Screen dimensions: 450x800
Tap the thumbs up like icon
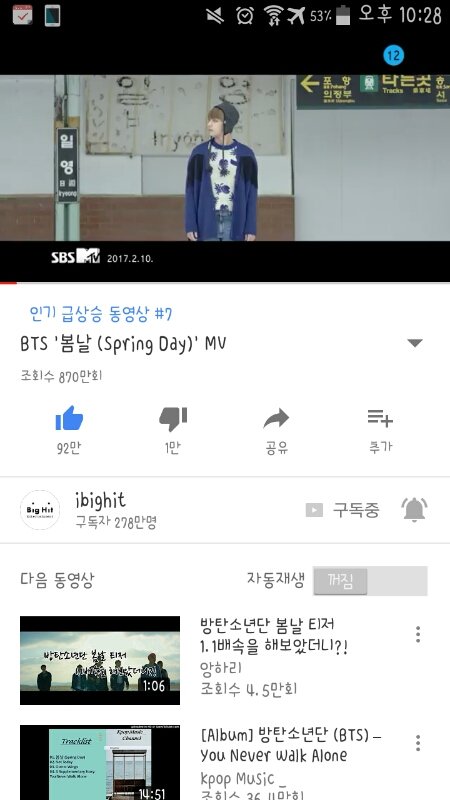tap(69, 418)
